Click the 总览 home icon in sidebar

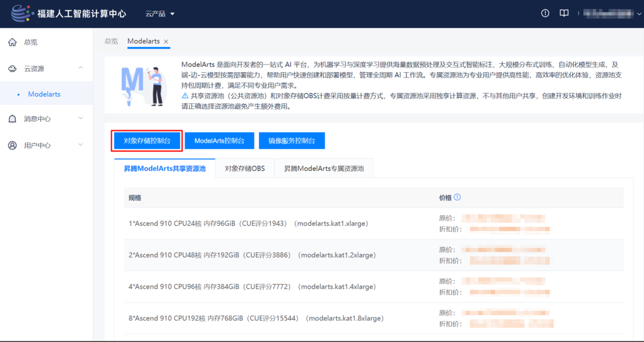coord(13,42)
